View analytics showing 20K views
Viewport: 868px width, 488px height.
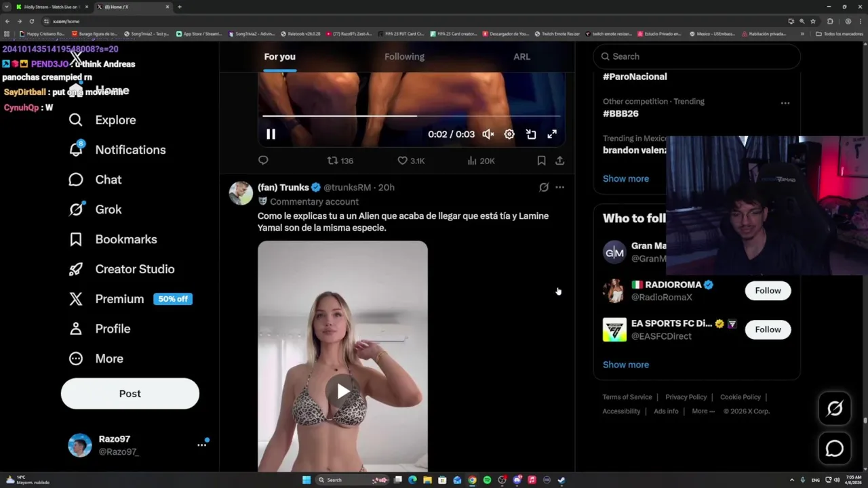481,161
